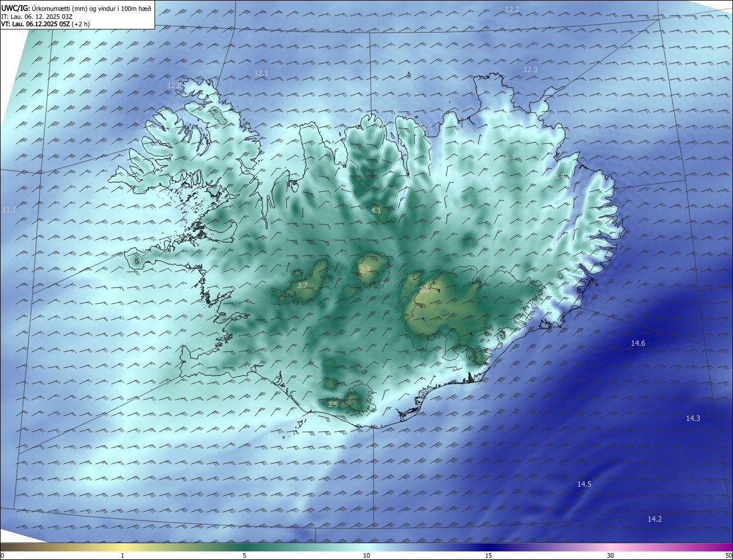Click the 14.3 value near the east edge
Screen dimensions: 733x560
click(x=693, y=418)
